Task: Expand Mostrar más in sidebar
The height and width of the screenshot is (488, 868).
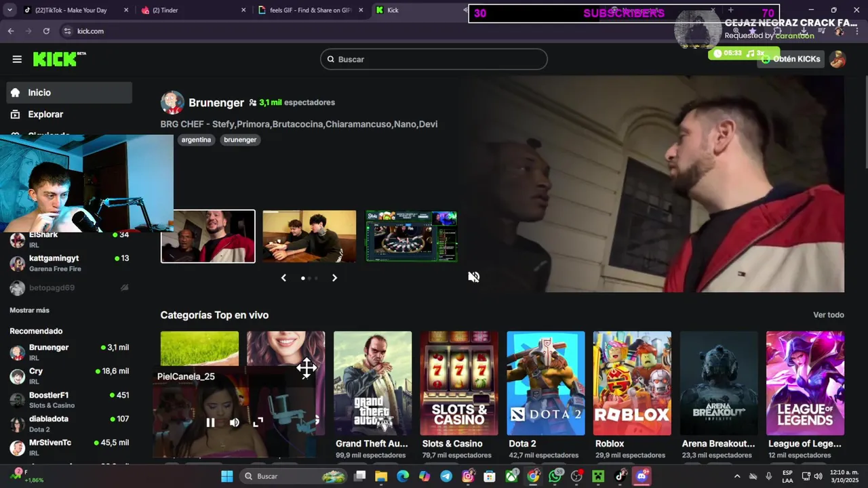Action: [x=29, y=310]
